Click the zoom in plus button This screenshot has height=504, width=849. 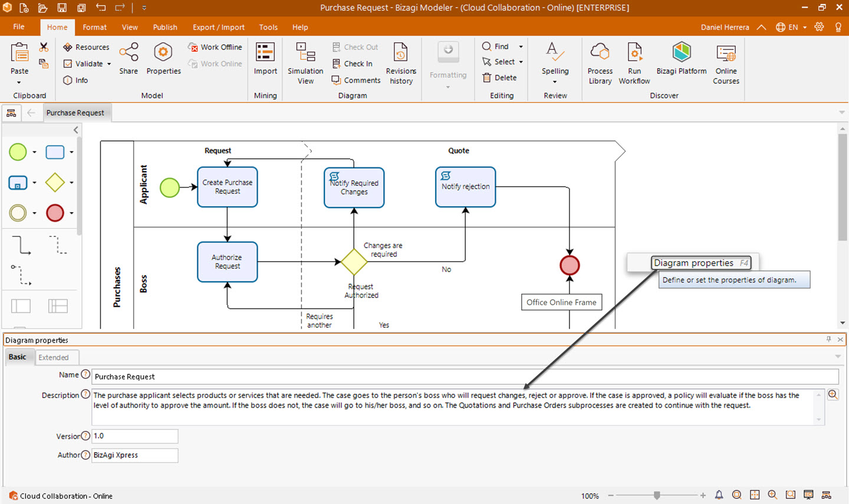tap(703, 496)
